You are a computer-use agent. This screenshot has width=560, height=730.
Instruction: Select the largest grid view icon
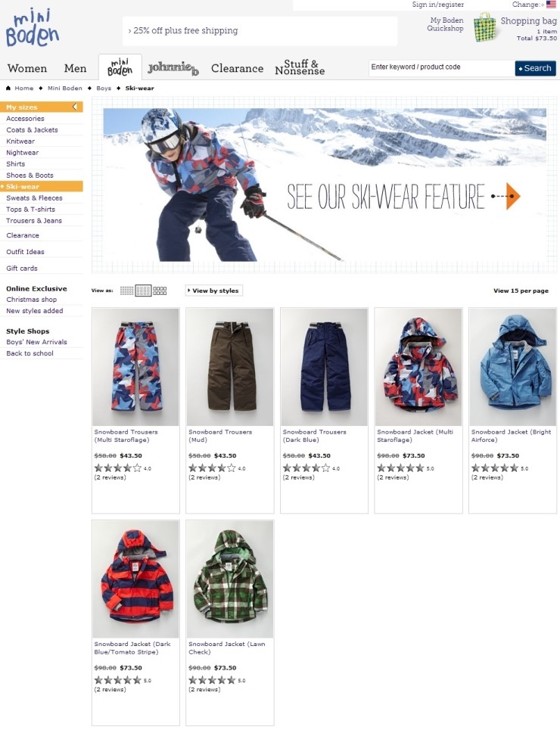pyautogui.click(x=160, y=290)
